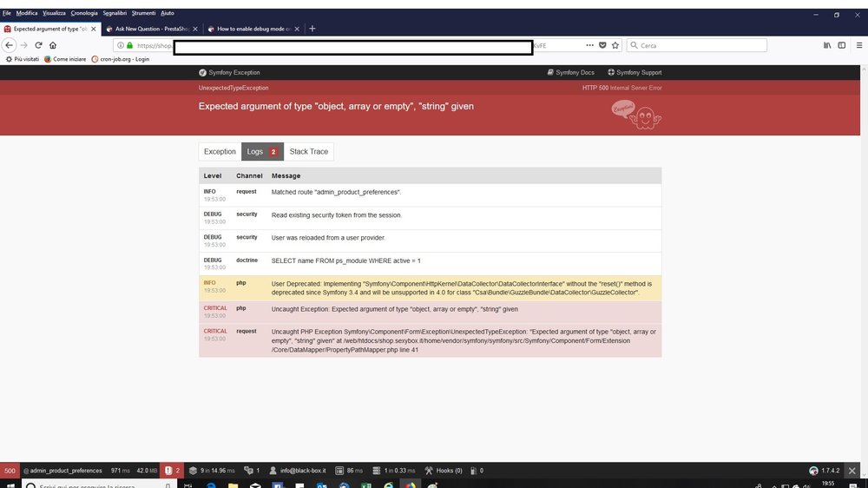Viewport: 868px width, 488px height.
Task: Open the cache panel showing 9 in 14.96 ms
Action: tap(212, 471)
